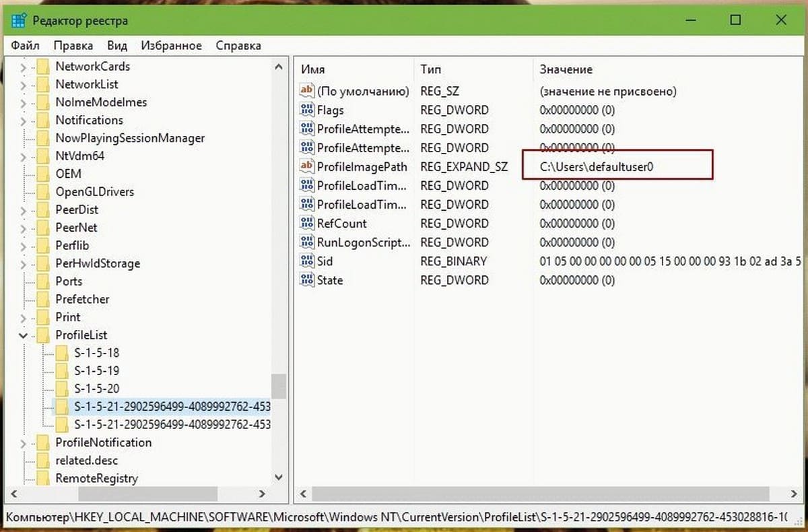Select the ProfileList folder icon
This screenshot has height=532, width=808.
tap(43, 335)
